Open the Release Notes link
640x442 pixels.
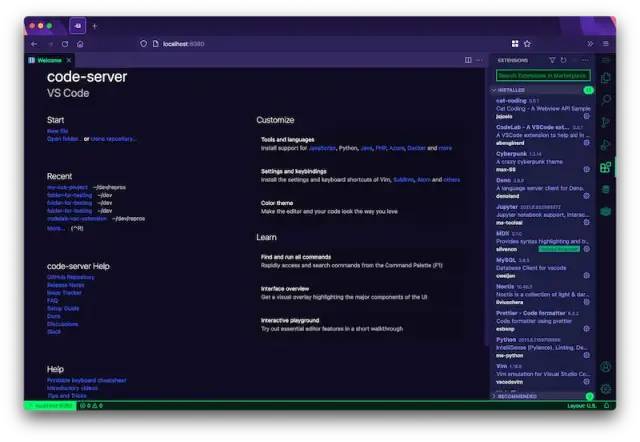click(x=66, y=285)
